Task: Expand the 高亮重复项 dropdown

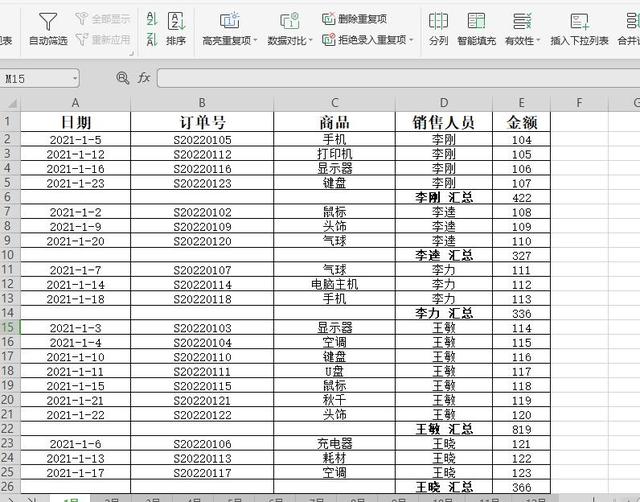Action: click(256, 40)
